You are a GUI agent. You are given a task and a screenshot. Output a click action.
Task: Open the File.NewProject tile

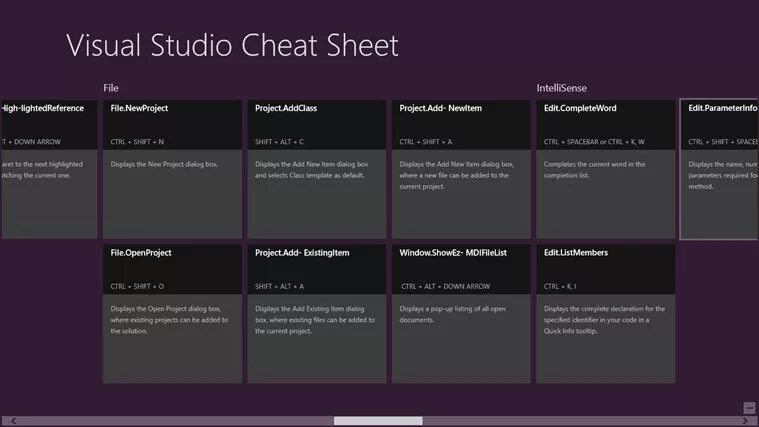click(x=172, y=169)
